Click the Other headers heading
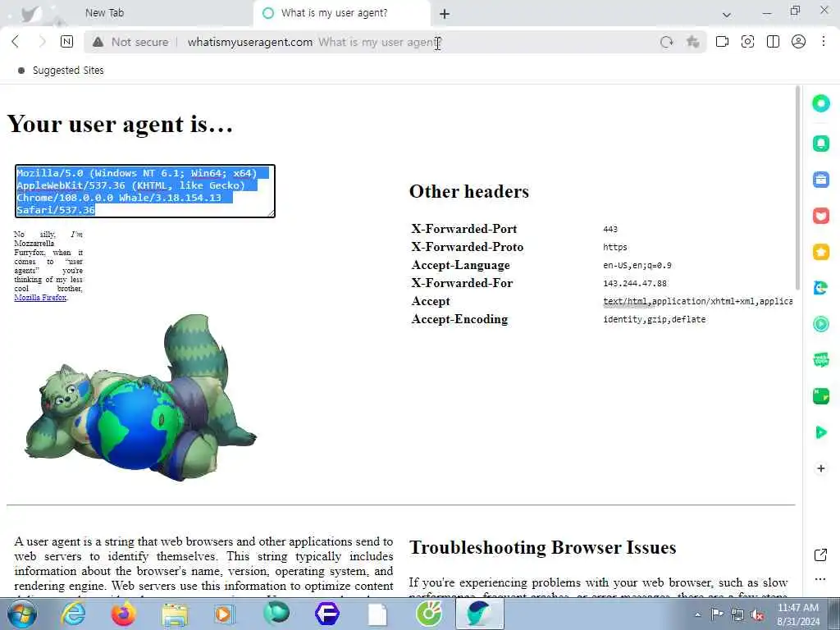This screenshot has height=630, width=840. click(468, 191)
